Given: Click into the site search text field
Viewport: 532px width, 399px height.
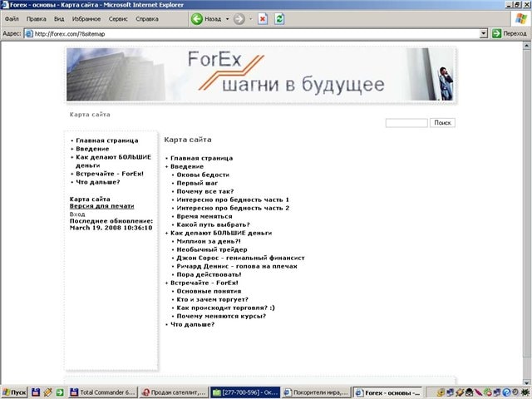Looking at the screenshot, I should point(406,123).
